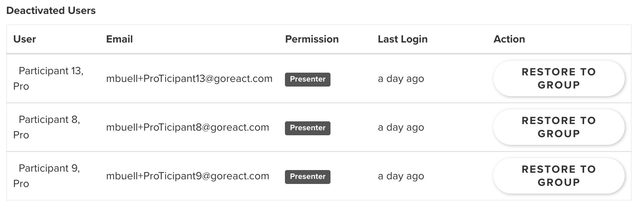Click the Action column header

click(x=509, y=39)
